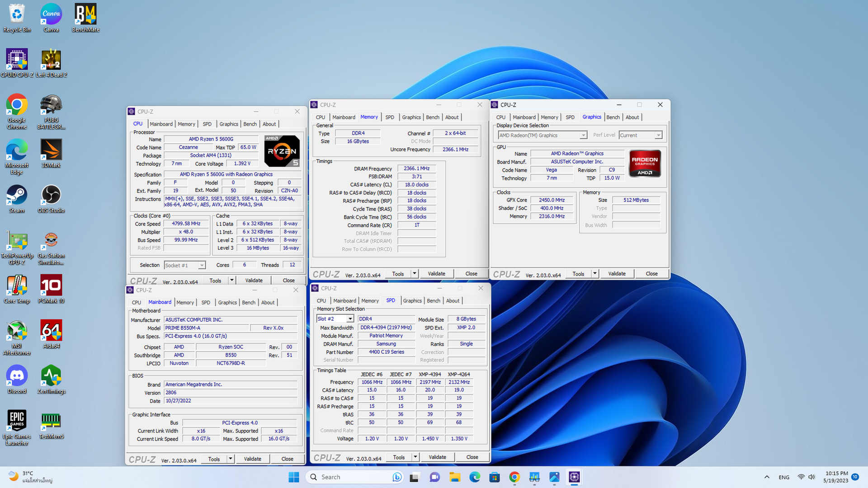Launch the Gas Station Simulator shortcut
868x488 pixels.
[x=51, y=247]
